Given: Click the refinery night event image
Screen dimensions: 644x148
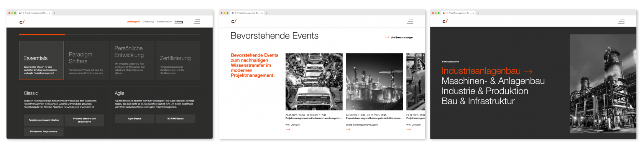Looking at the screenshot, I should 375,82.
